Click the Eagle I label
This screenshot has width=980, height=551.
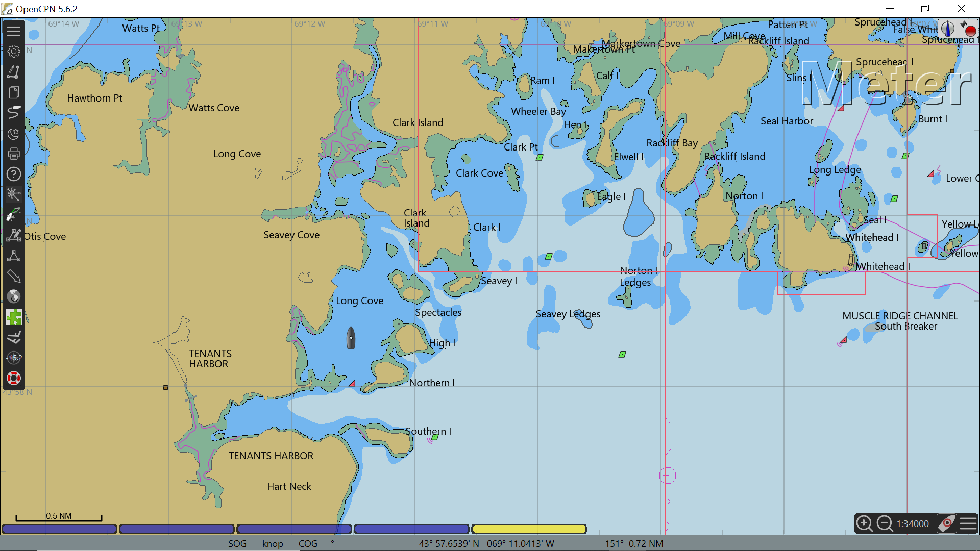coord(611,197)
